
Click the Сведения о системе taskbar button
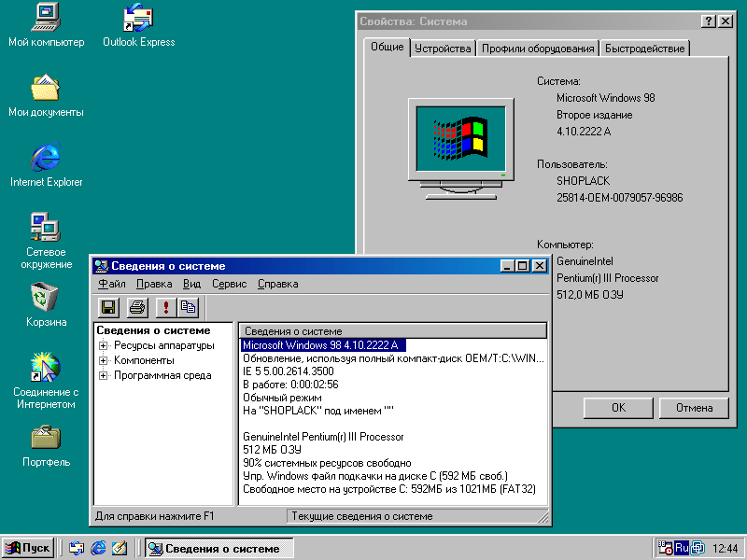point(219,548)
